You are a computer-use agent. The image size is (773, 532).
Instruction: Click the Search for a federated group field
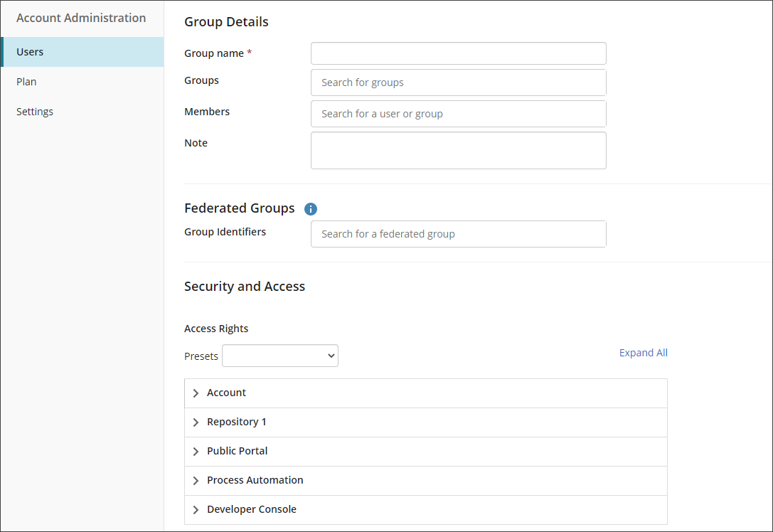pos(458,234)
